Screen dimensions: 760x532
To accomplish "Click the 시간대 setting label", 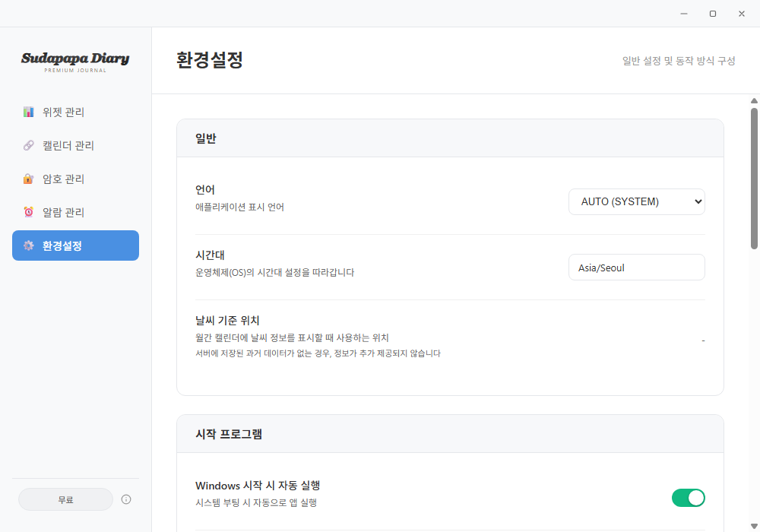I will click(210, 255).
